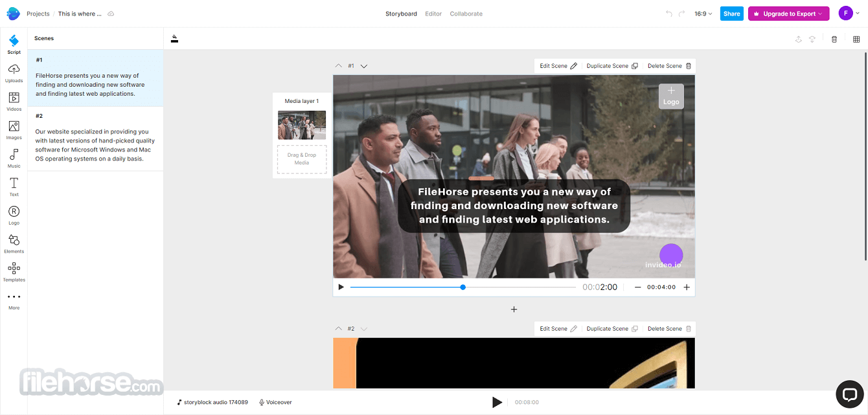The height and width of the screenshot is (415, 868).
Task: Move scene #2 up with chevron
Action: tap(338, 329)
